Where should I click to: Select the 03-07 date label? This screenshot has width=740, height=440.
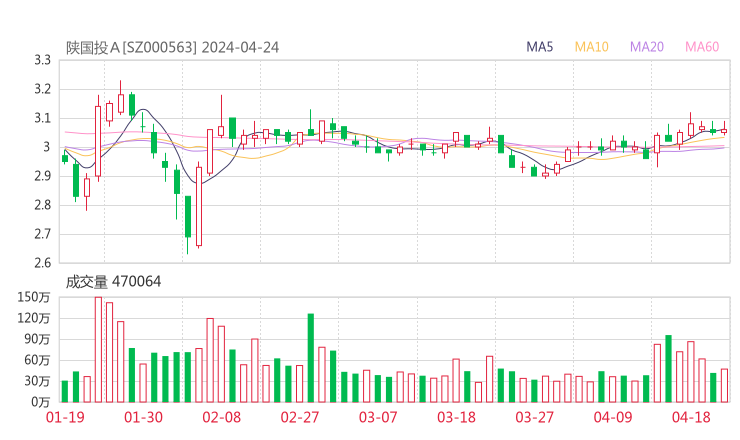coord(378,417)
